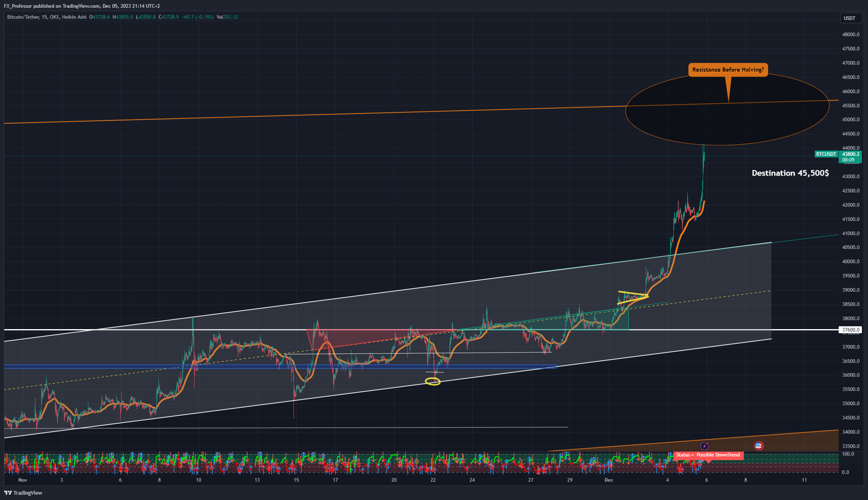
Task: Click the '15' date axis label
Action: 296,480
